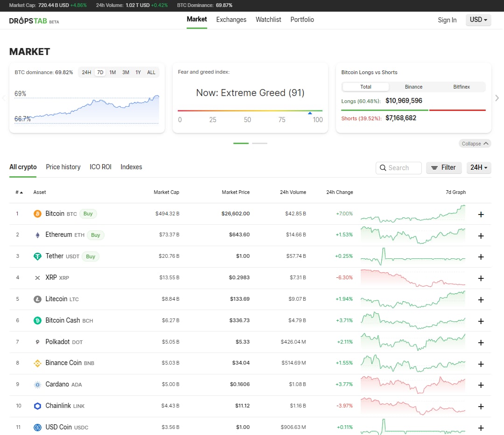Open the Market tab

[x=197, y=20]
